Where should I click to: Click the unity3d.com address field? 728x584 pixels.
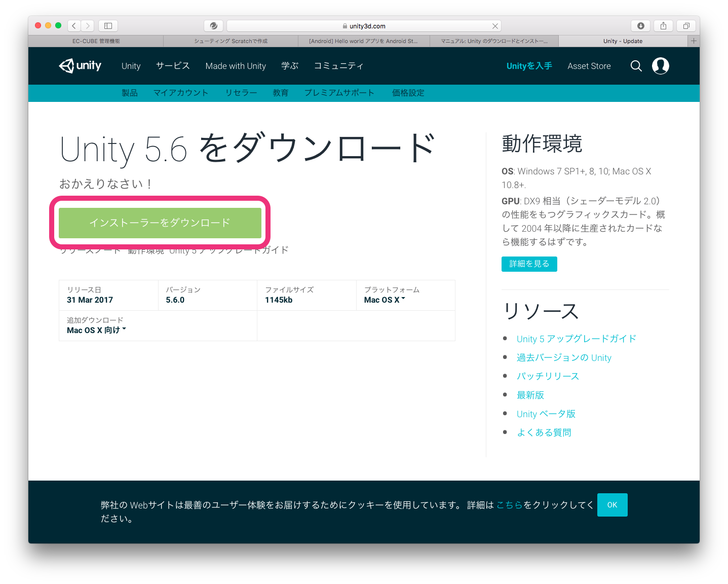click(x=364, y=26)
